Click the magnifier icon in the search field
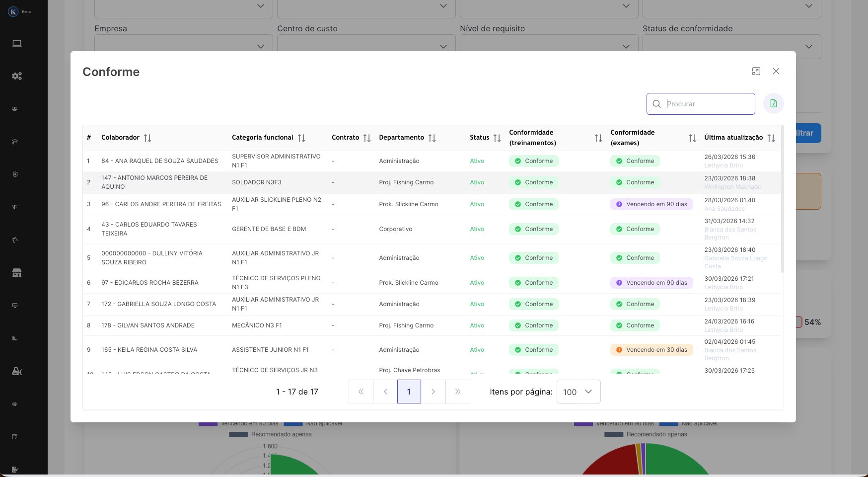The height and width of the screenshot is (477, 868). click(656, 104)
